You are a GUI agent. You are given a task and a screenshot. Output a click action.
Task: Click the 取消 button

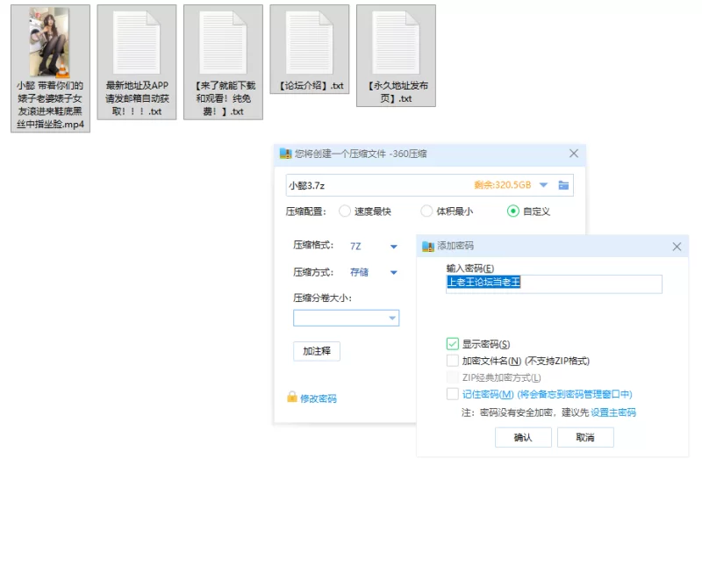[x=585, y=438]
